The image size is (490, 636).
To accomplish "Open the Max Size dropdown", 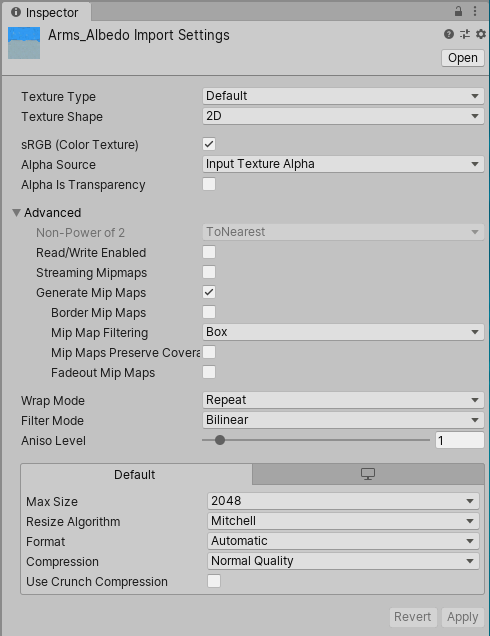I will 343,501.
